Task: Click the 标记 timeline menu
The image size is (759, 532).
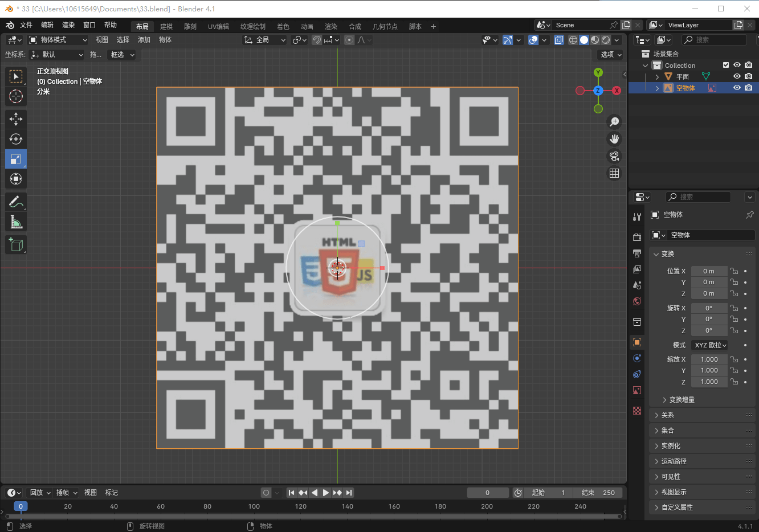Action: [x=112, y=493]
